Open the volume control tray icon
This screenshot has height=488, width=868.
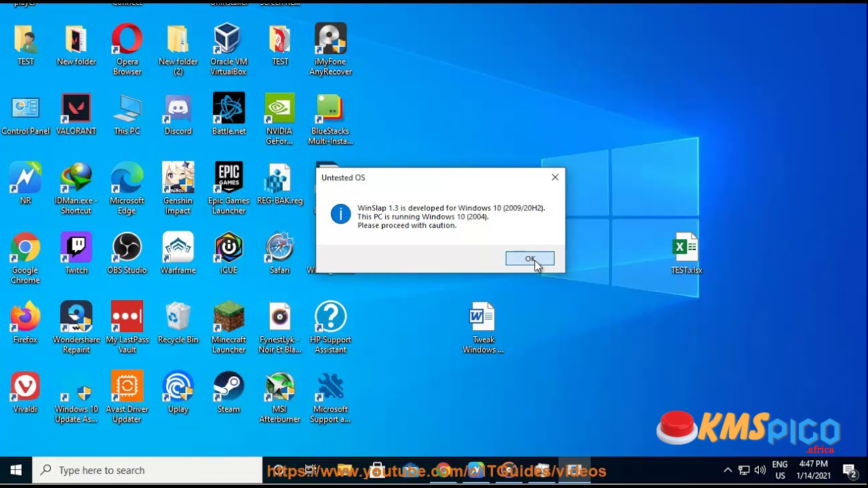tap(760, 470)
